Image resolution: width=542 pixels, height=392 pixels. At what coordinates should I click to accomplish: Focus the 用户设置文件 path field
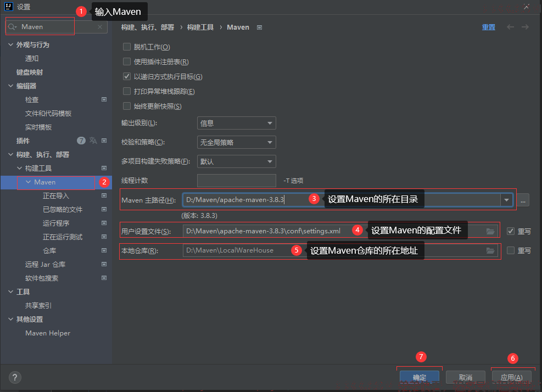(x=340, y=231)
